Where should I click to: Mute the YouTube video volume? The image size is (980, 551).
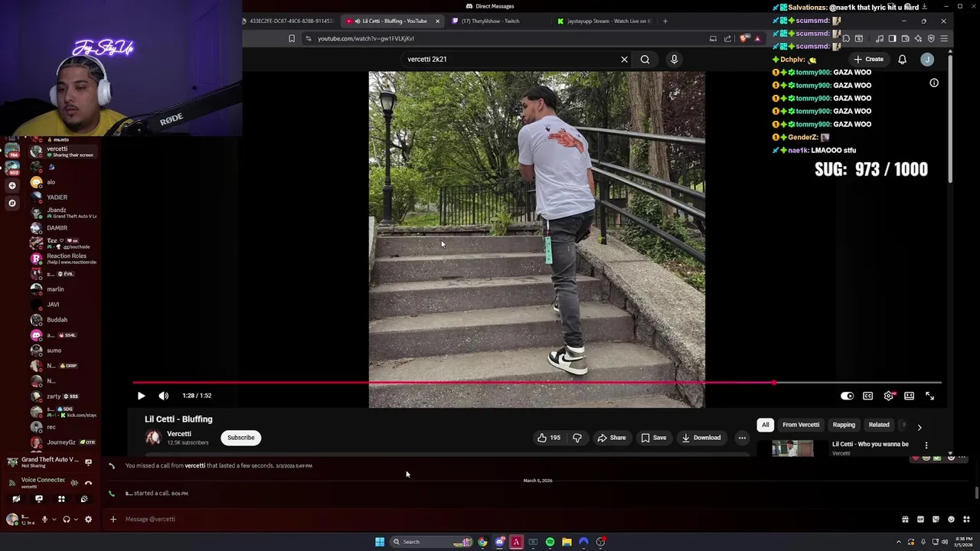(x=163, y=396)
